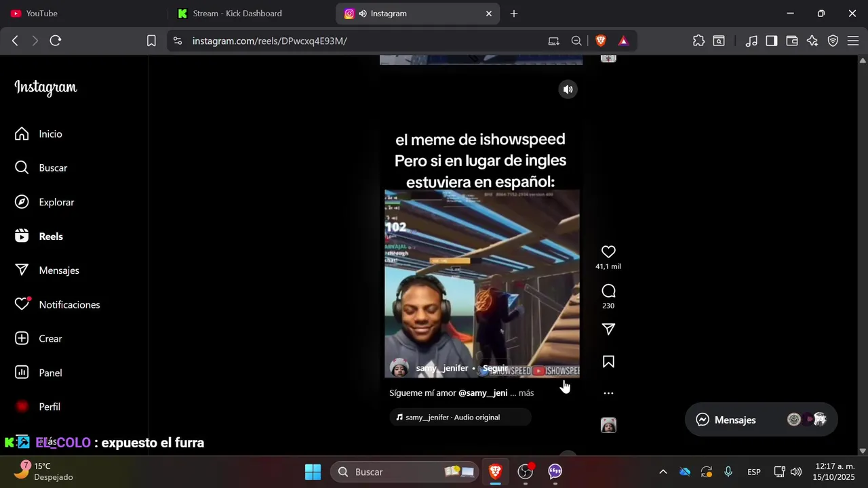Open Buscar in Instagram sidebar

click(53, 168)
